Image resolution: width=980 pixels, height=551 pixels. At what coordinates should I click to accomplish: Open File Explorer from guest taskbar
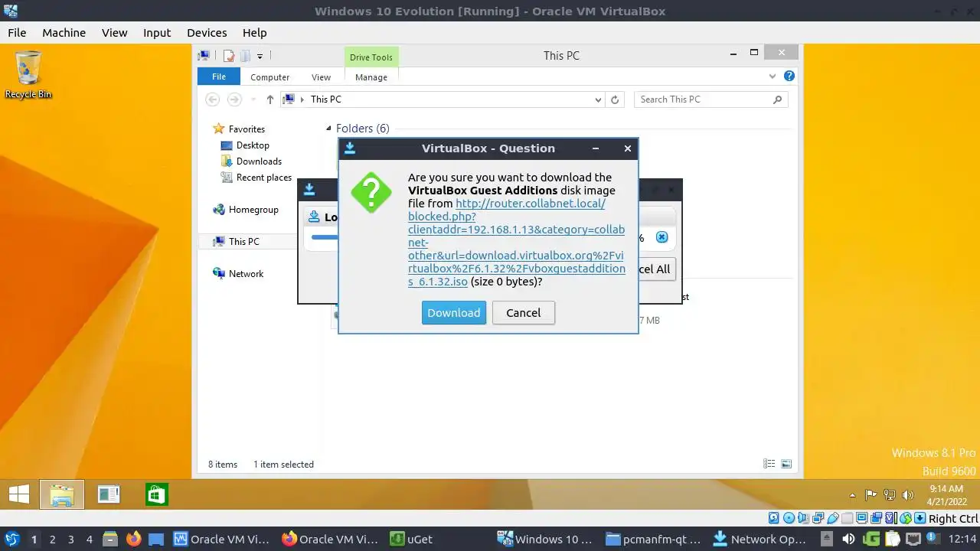point(61,494)
